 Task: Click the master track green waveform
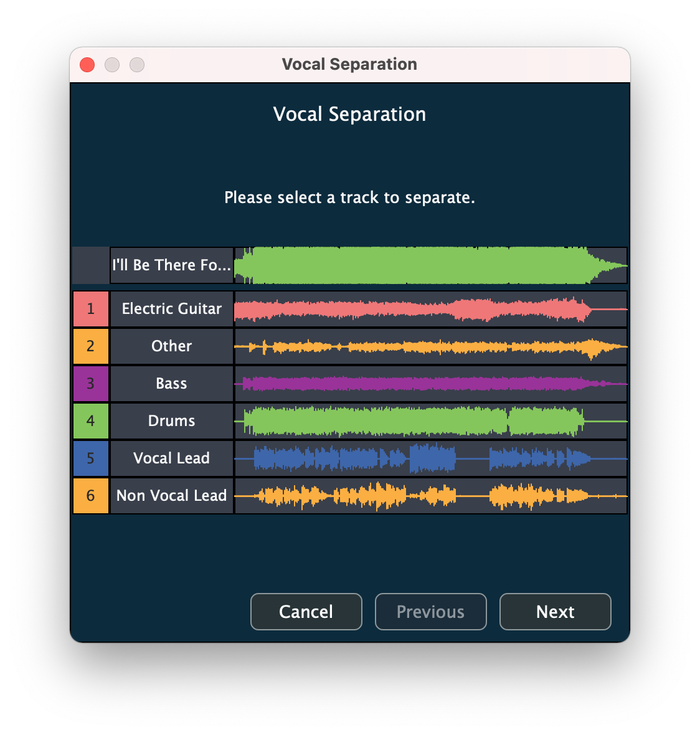point(430,265)
